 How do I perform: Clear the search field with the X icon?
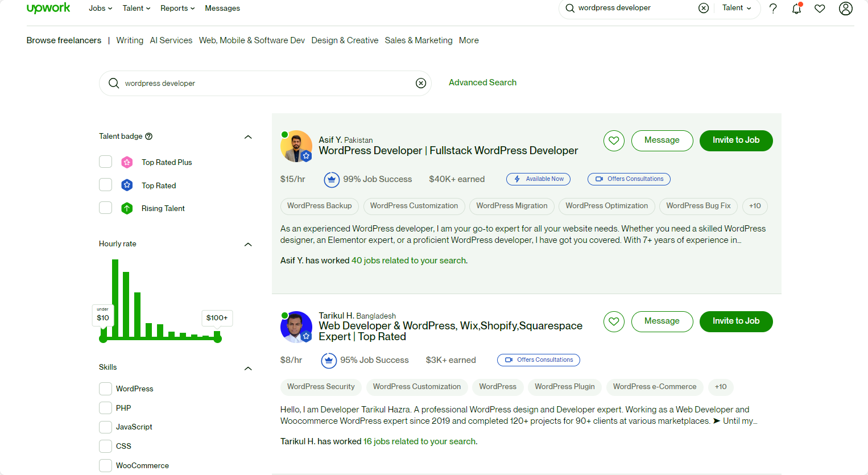(x=421, y=83)
